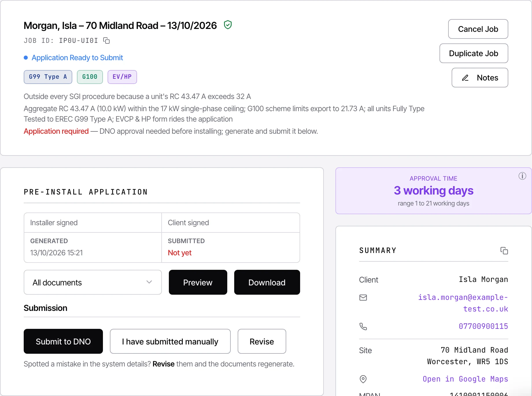Click the Revise button
This screenshot has width=532, height=396.
click(x=262, y=341)
